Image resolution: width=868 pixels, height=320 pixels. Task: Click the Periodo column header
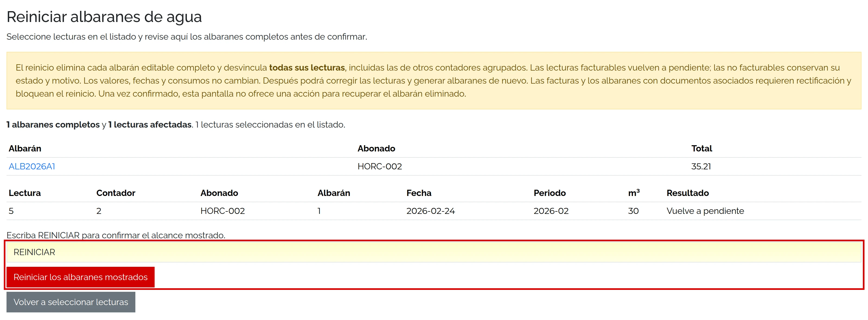point(550,193)
